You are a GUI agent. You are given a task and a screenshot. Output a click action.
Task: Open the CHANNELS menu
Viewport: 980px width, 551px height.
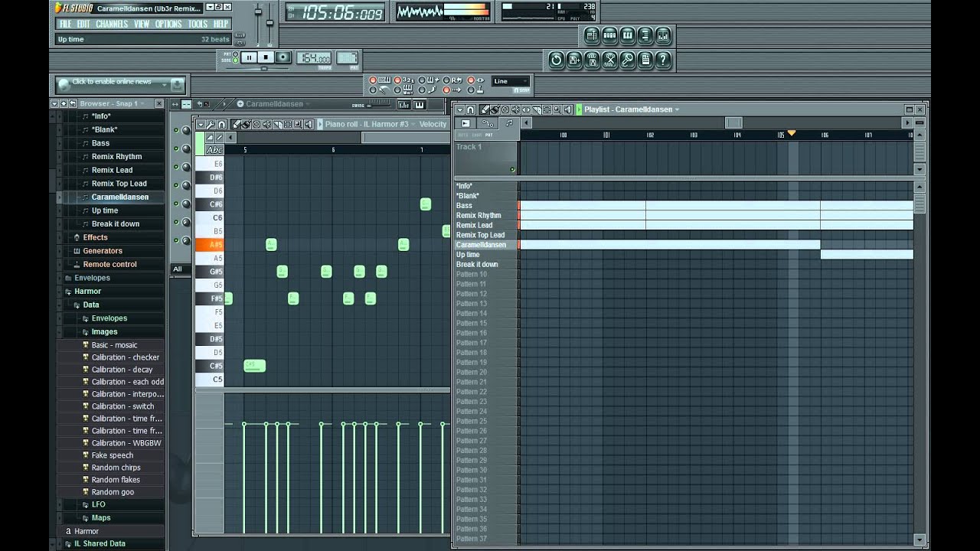coord(112,24)
